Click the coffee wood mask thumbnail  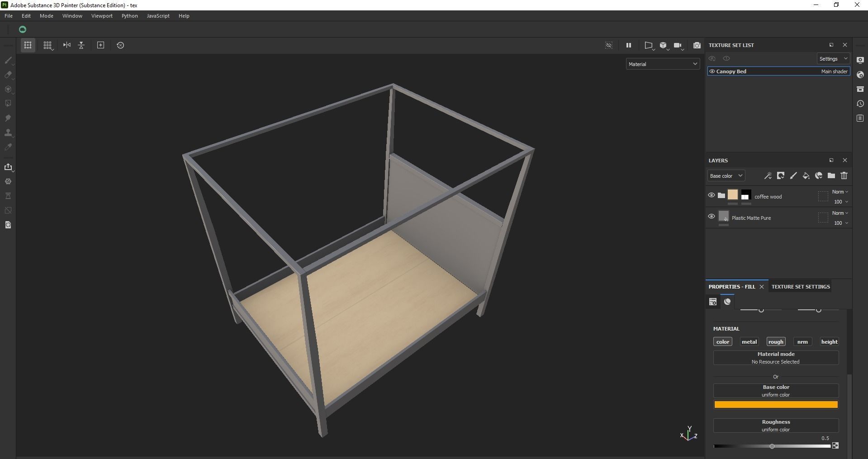pos(746,195)
